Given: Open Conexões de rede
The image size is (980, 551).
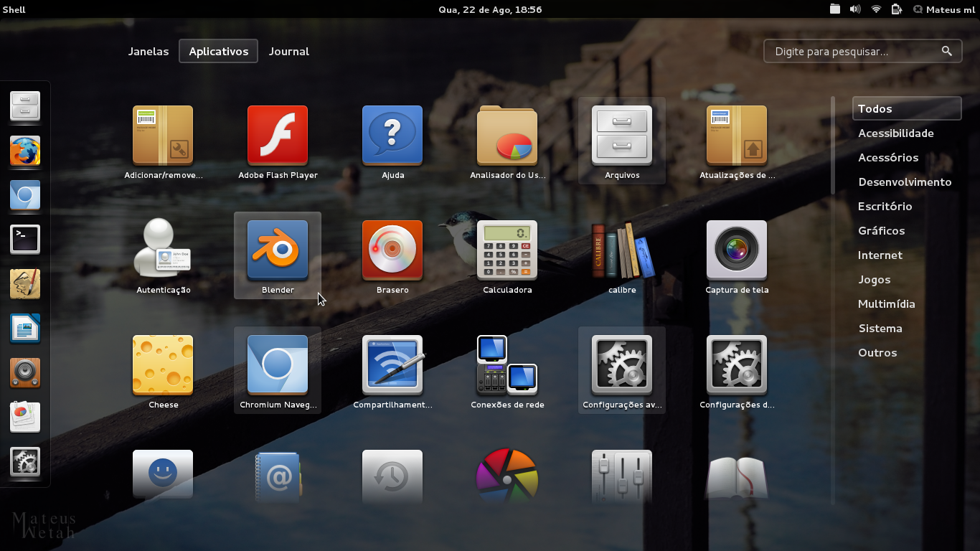Looking at the screenshot, I should 507,372.
